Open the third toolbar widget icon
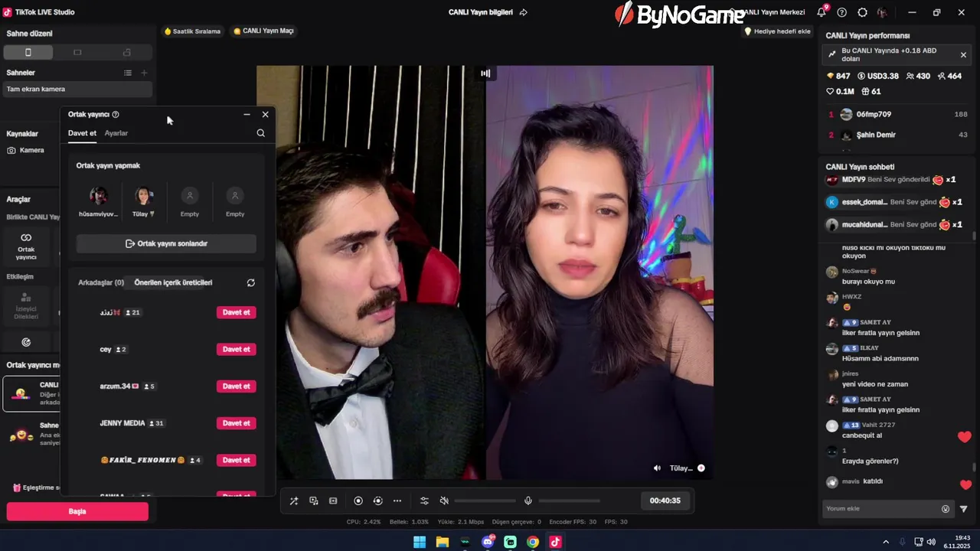 point(333,500)
